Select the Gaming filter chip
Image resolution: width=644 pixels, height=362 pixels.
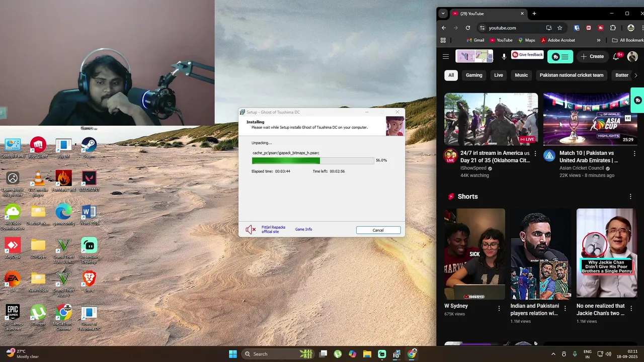[x=474, y=75]
